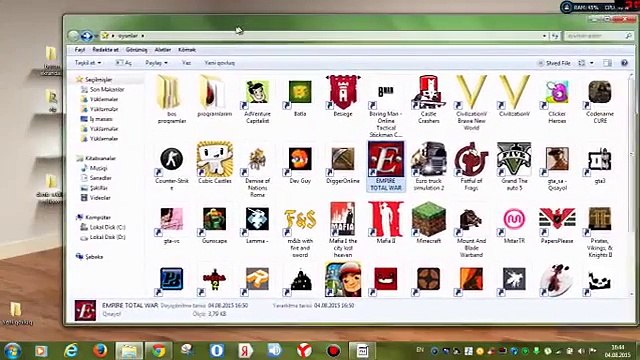
Task: Open the volume icon in system tray
Action: coord(581,351)
